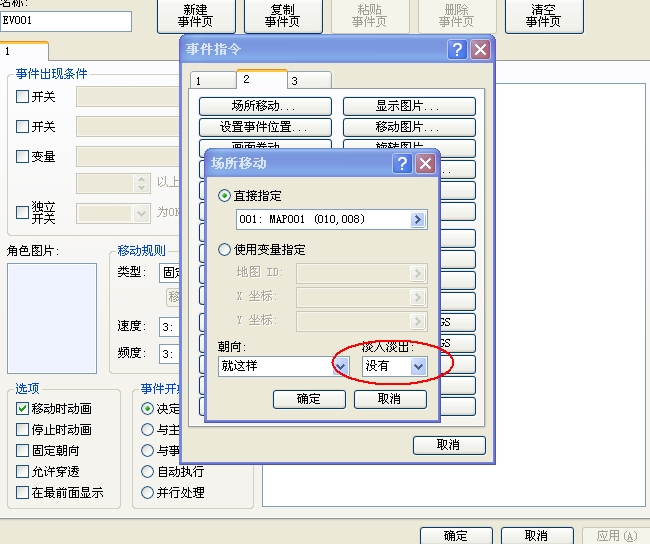The width and height of the screenshot is (650, 544).
Task: Switch to tab 3 in 事件指令
Action: (309, 80)
